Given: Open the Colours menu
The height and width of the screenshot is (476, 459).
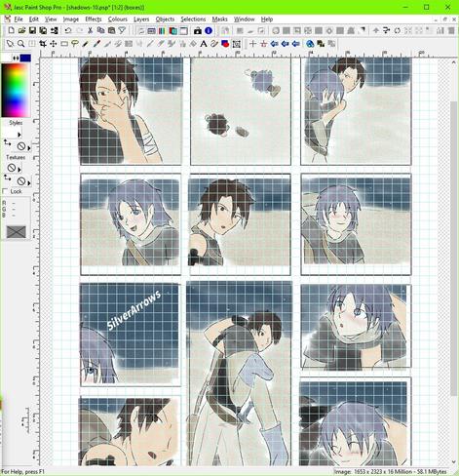Looking at the screenshot, I should click(x=118, y=20).
